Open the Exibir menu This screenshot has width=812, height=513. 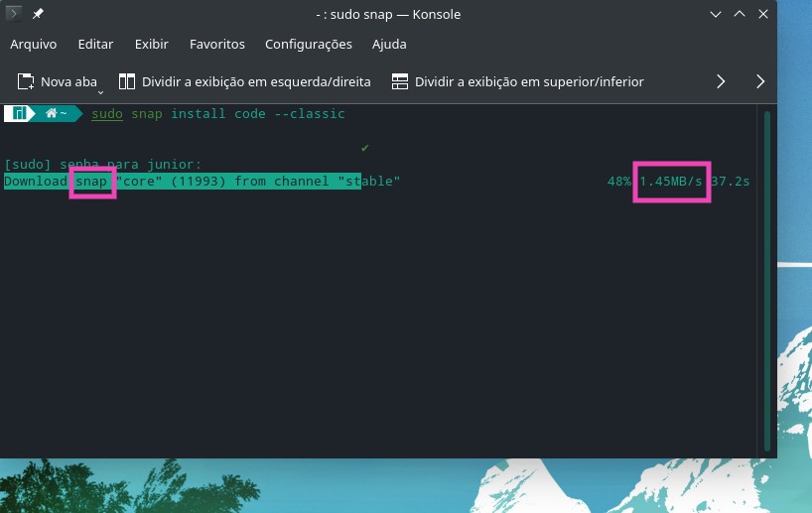(x=151, y=44)
